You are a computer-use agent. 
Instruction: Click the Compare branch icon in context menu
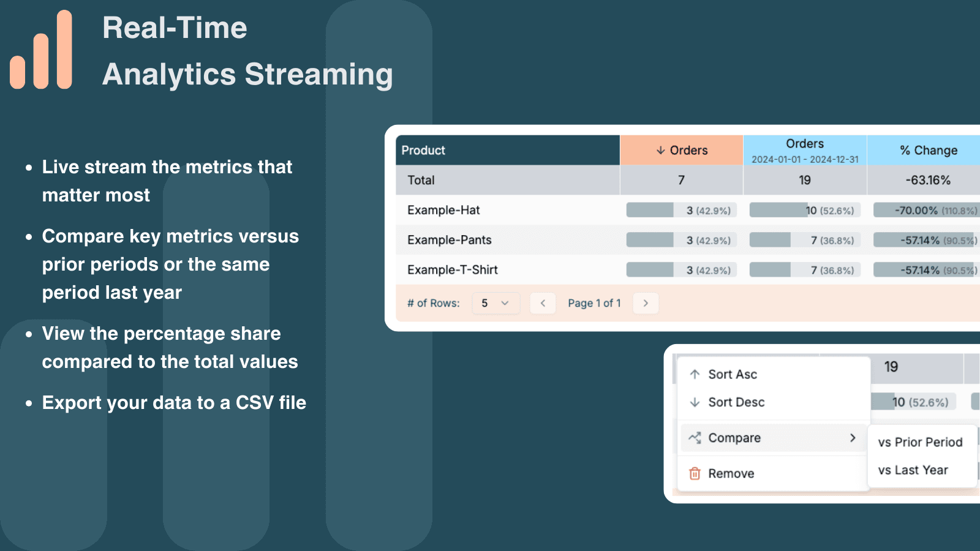695,438
